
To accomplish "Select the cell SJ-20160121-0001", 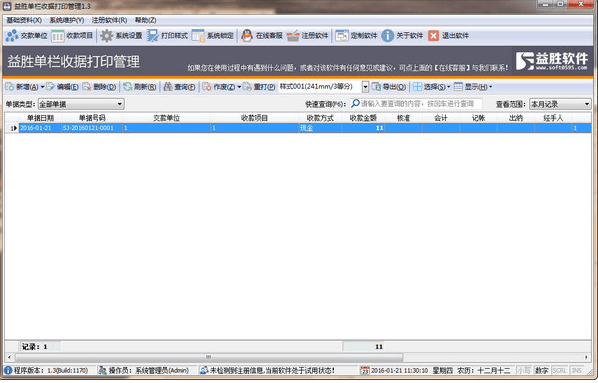I will tap(92, 128).
